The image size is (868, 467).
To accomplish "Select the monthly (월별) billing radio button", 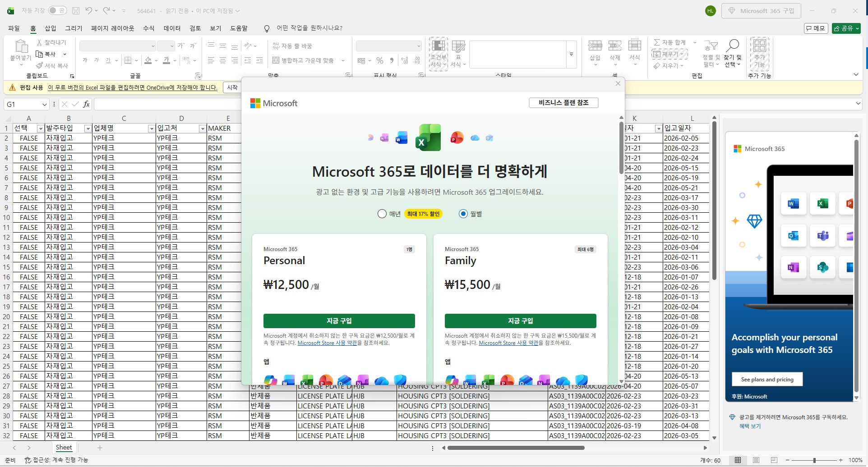I will (463, 214).
